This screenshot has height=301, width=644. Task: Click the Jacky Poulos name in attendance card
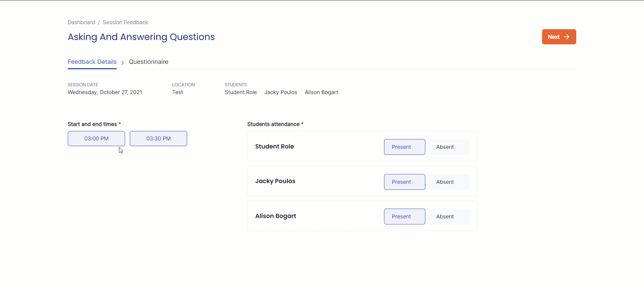(275, 181)
